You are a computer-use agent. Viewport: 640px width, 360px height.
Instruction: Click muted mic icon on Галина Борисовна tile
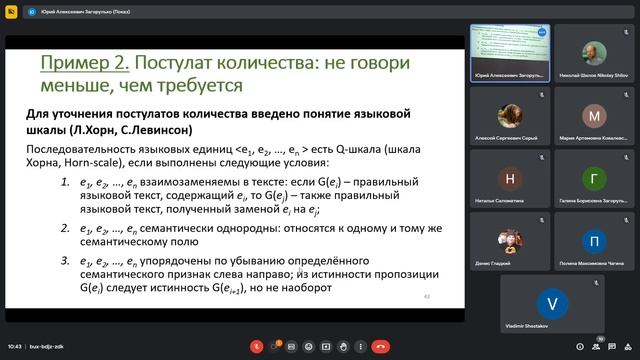coord(626,158)
